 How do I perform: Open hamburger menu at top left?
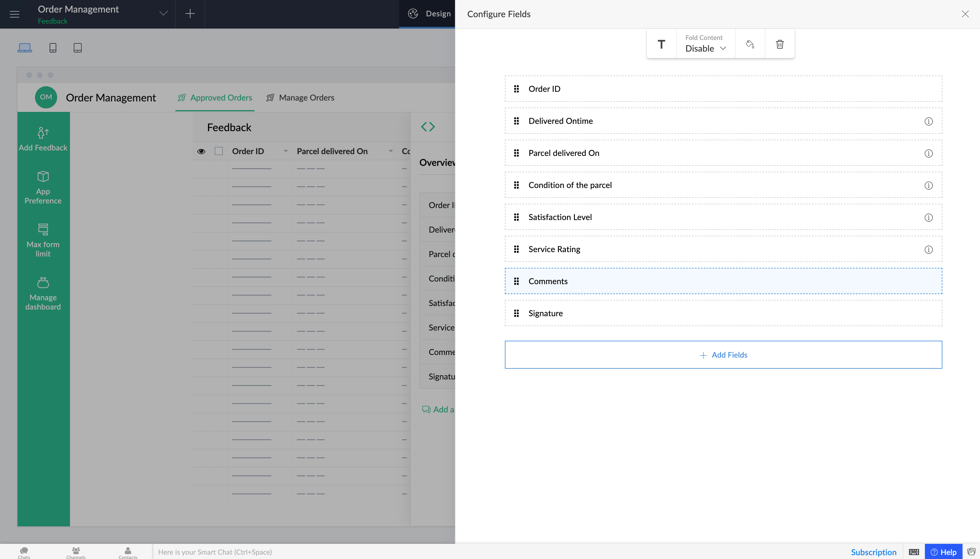15,14
